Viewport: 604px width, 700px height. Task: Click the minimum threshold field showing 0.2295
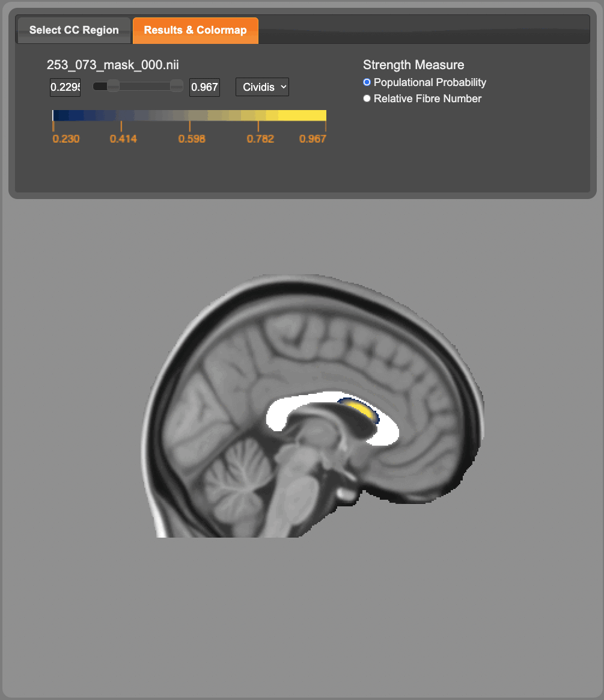pos(65,87)
